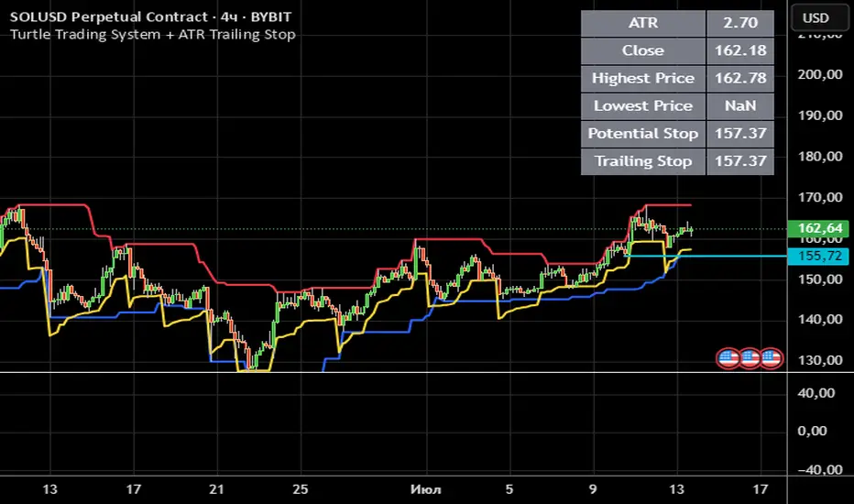Viewport: 854px width, 504px height.
Task: Click the pane divider above lower indicator
Action: 427,372
